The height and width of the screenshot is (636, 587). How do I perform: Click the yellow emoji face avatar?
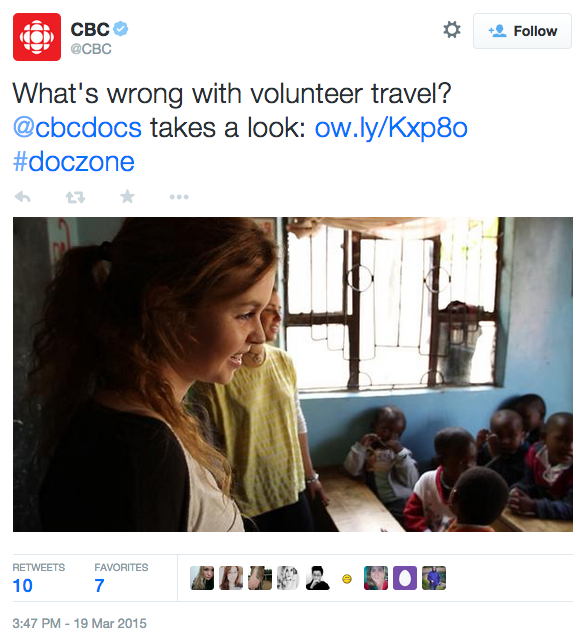point(347,579)
